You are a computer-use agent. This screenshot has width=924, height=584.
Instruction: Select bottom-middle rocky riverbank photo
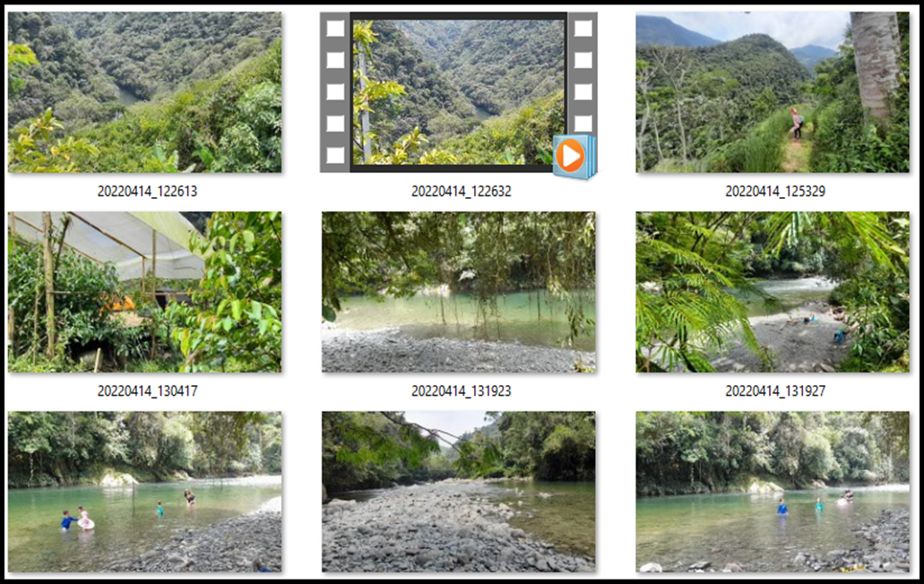[458, 491]
